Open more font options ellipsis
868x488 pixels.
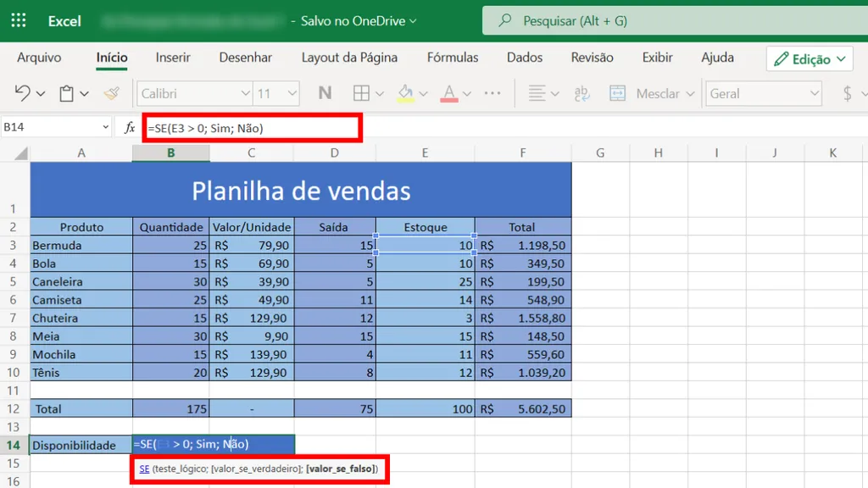point(492,93)
